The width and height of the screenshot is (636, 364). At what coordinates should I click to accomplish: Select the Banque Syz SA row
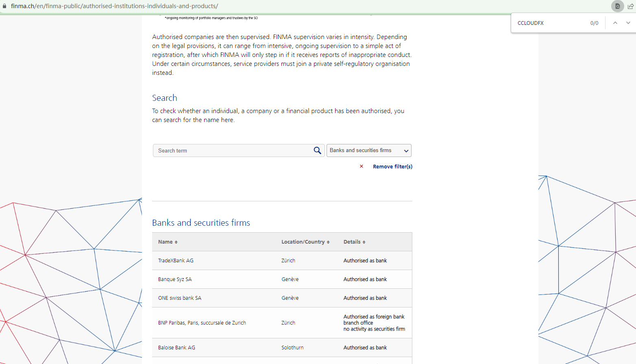point(175,279)
